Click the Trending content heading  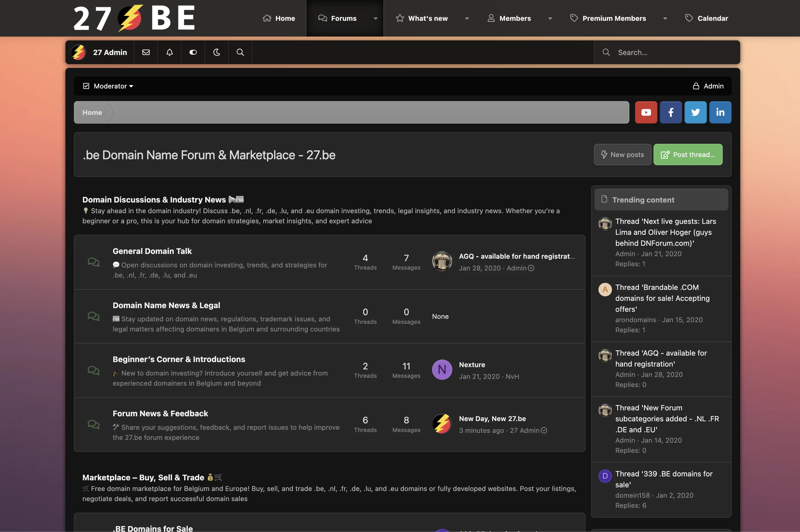[643, 200]
